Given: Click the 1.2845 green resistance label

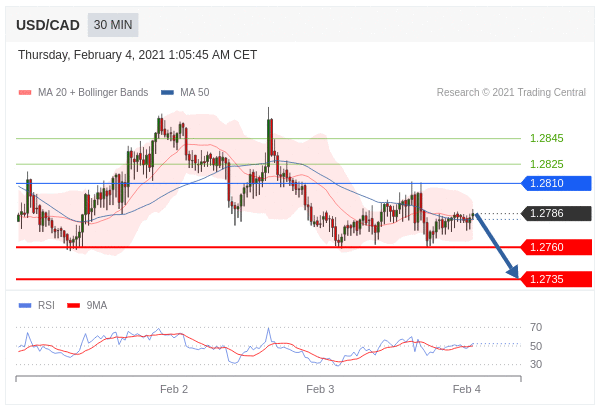Looking at the screenshot, I should tap(546, 138).
